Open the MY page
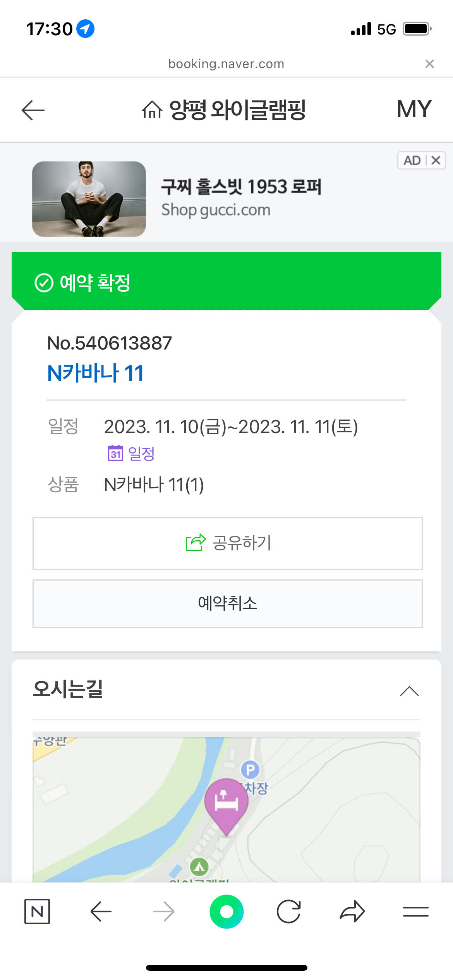The height and width of the screenshot is (980, 453). click(x=414, y=109)
